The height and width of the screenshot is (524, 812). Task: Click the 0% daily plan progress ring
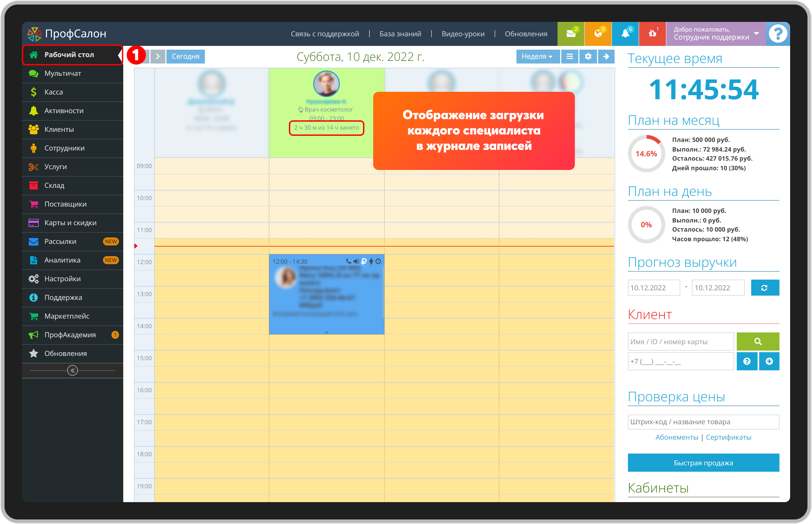click(646, 225)
